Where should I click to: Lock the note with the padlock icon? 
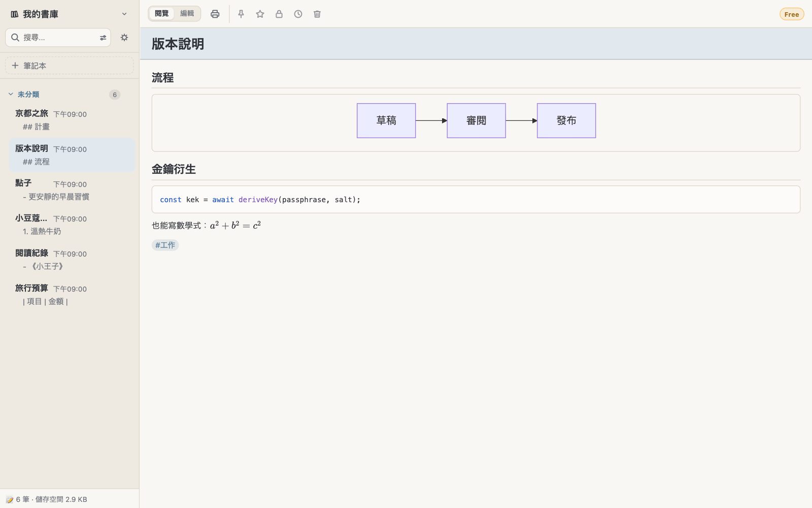(x=279, y=14)
